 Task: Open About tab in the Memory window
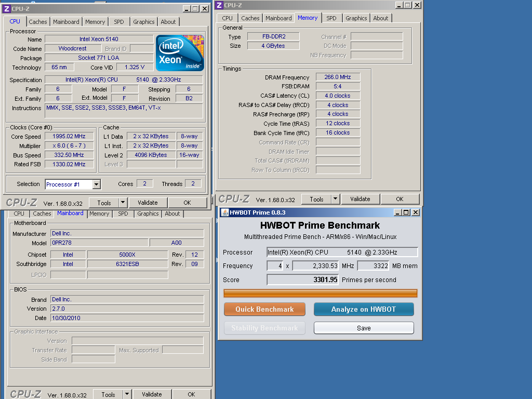(x=381, y=18)
